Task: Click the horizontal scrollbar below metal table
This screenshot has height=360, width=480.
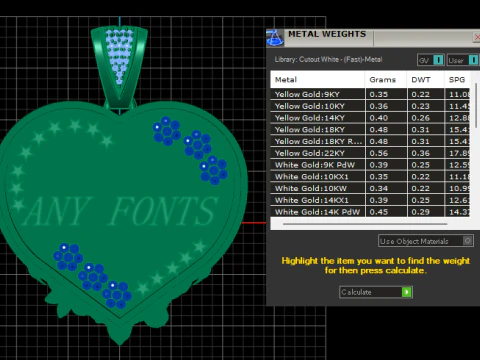Action: (x=365, y=224)
